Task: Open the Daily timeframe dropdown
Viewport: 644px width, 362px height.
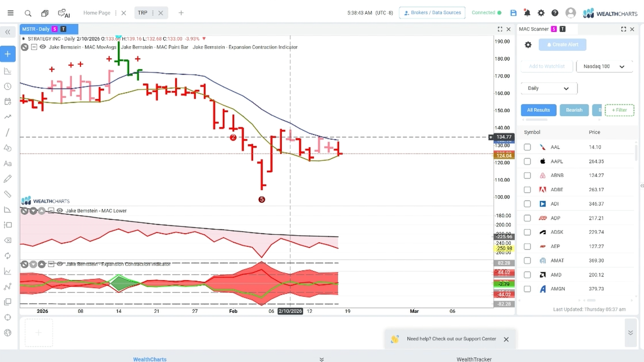Action: tap(549, 88)
